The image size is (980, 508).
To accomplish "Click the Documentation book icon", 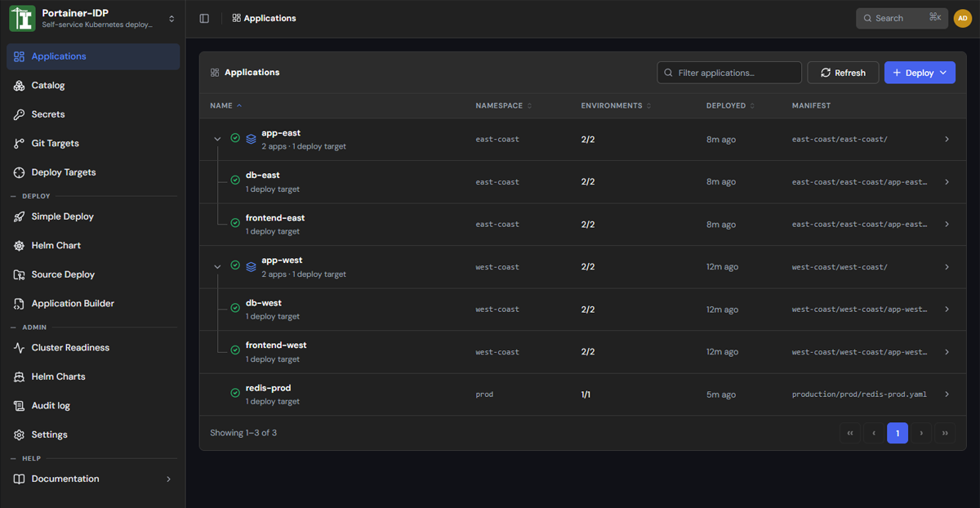I will (x=20, y=479).
